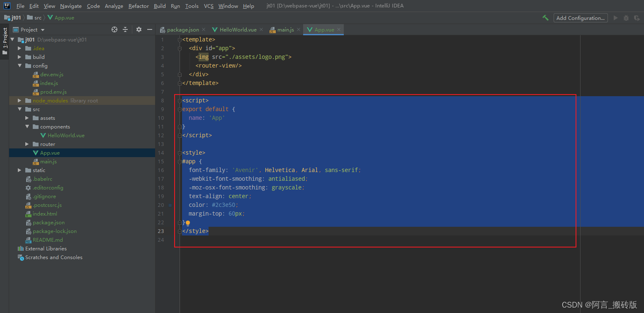Click the Add Configuration... button

pyautogui.click(x=581, y=18)
